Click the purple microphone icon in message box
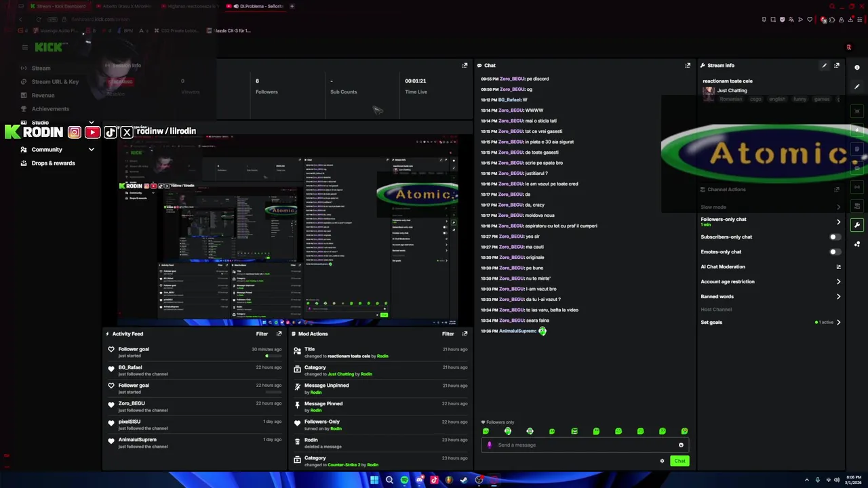868x488 pixels. point(490,445)
